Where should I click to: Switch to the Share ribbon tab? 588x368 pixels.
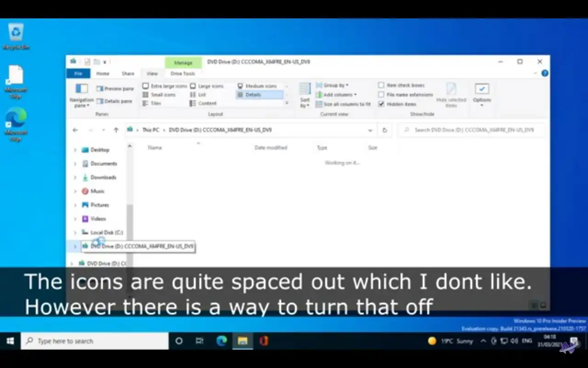tap(128, 74)
